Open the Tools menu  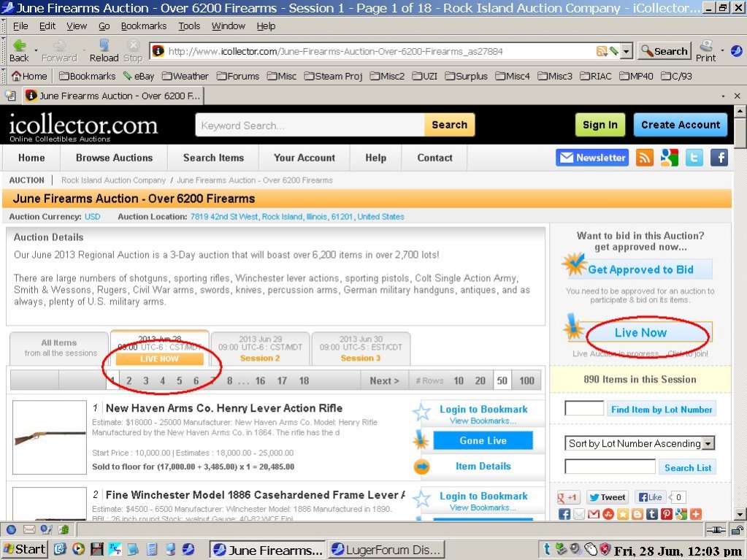[x=189, y=26]
